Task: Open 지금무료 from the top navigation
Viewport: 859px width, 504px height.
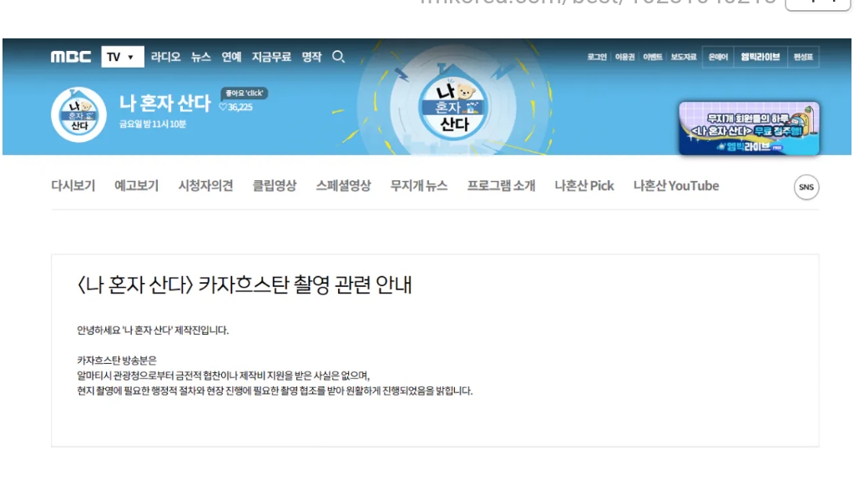Action: tap(271, 57)
